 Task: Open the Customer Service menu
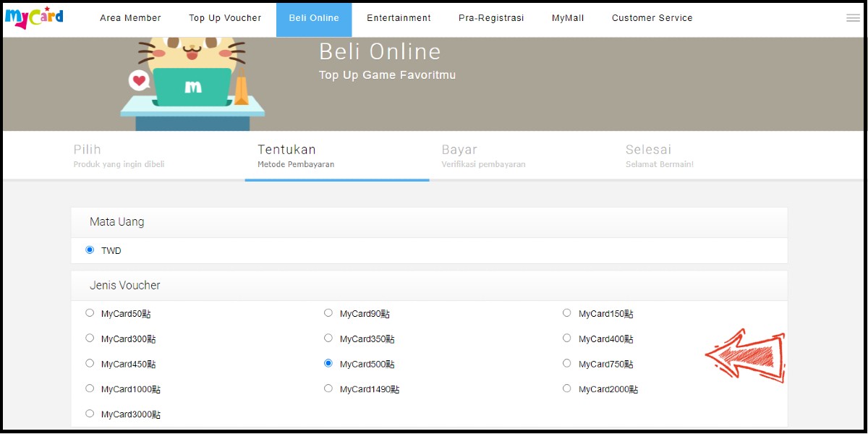coord(652,18)
